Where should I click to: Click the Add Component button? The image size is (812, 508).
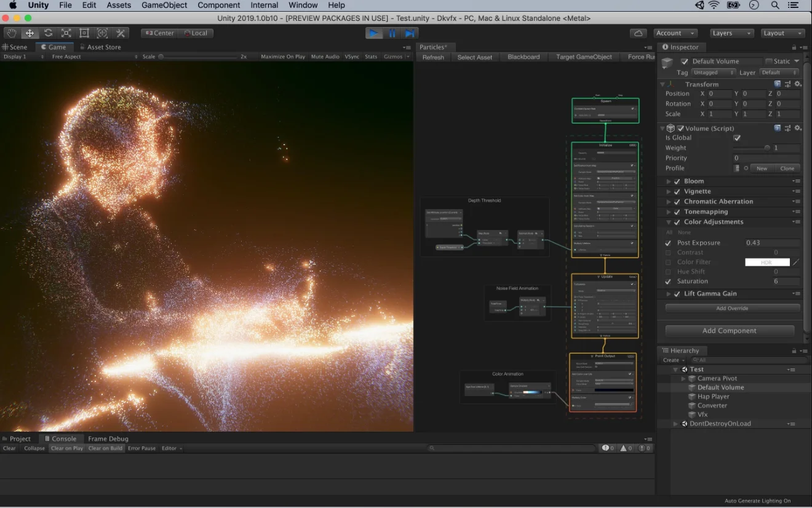click(730, 331)
